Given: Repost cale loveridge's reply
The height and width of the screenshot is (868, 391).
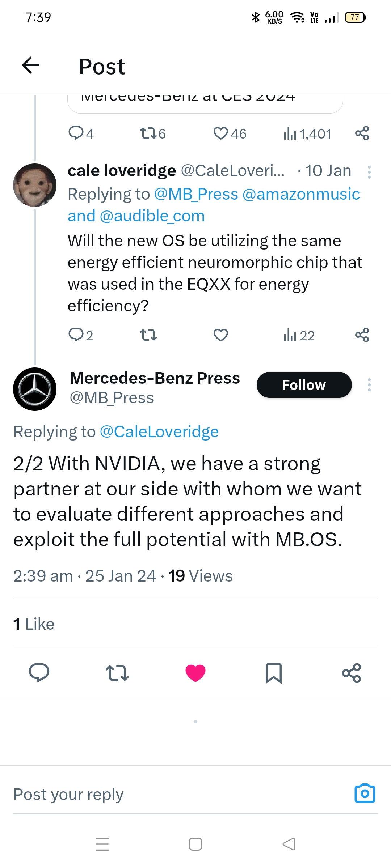Looking at the screenshot, I should tap(148, 335).
